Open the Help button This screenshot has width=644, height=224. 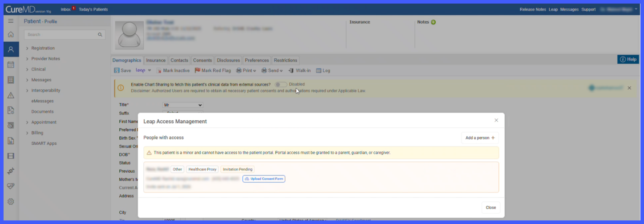click(x=628, y=59)
